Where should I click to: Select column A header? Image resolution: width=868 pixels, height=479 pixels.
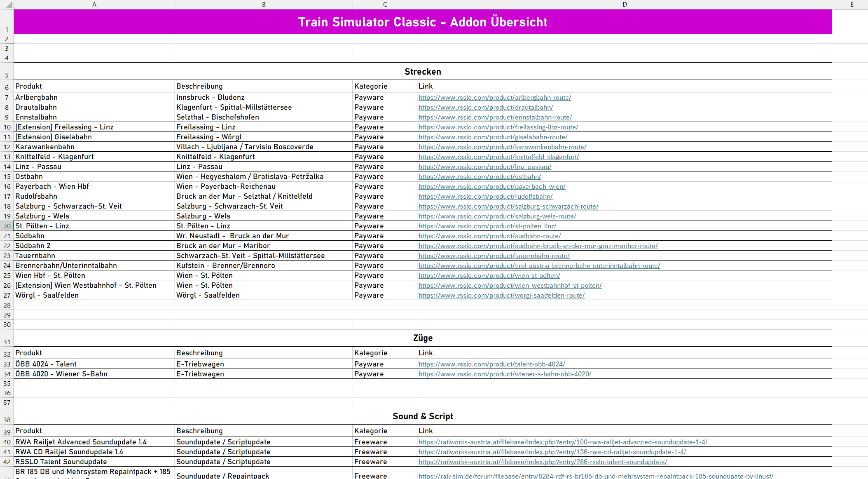(x=94, y=5)
